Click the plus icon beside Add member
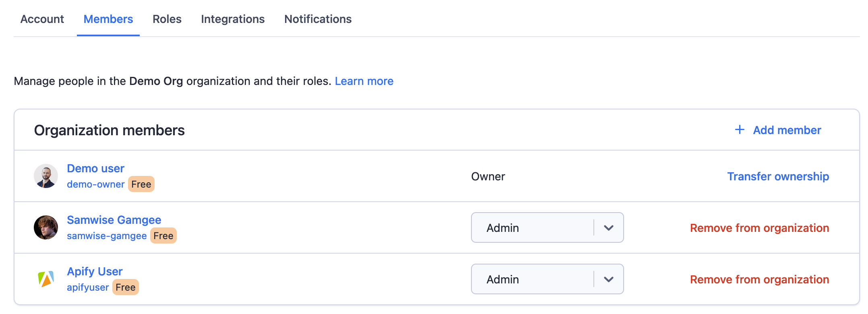The height and width of the screenshot is (314, 868). point(740,130)
